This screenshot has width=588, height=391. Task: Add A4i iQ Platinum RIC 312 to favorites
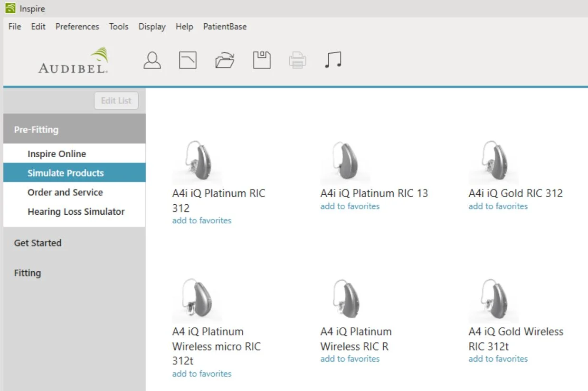202,220
